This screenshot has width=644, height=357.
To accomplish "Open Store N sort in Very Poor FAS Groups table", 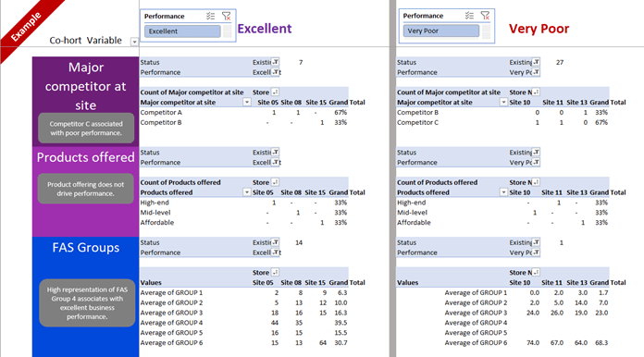I will pos(536,273).
